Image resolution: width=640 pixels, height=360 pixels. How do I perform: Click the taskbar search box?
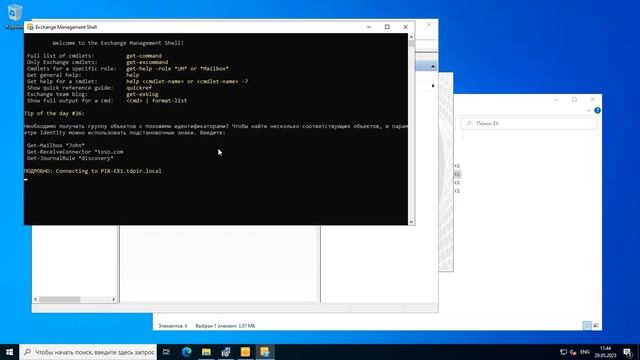click(x=88, y=352)
